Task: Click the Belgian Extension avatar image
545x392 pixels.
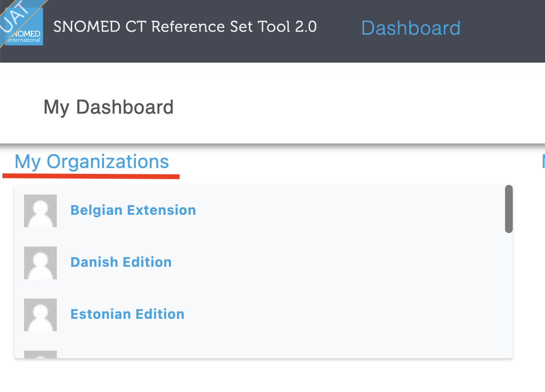Action: point(40,211)
